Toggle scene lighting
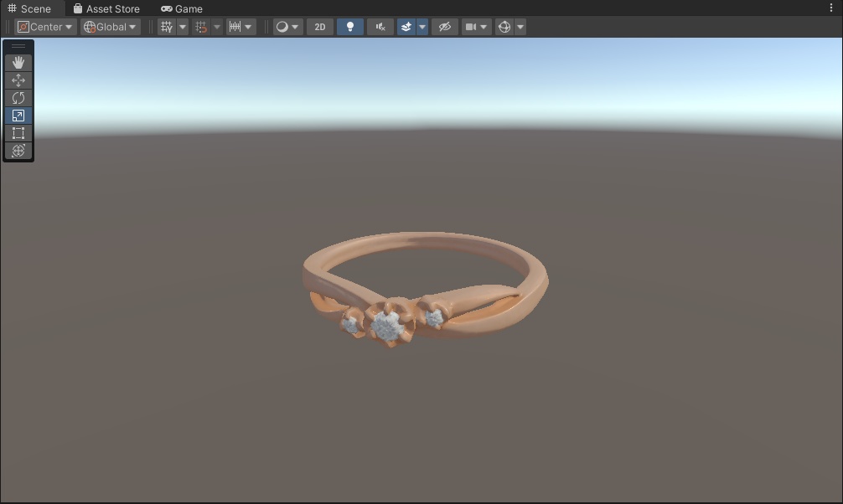This screenshot has width=843, height=504. coord(350,26)
